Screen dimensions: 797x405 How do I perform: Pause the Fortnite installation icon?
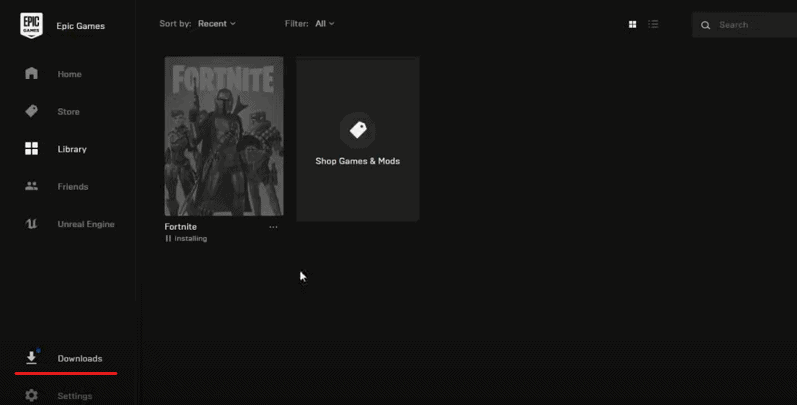pos(168,238)
